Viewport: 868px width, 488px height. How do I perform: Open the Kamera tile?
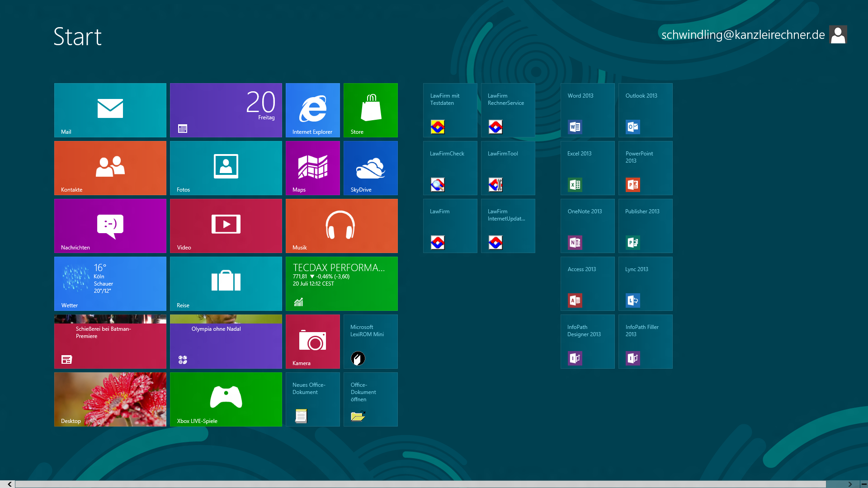click(312, 342)
